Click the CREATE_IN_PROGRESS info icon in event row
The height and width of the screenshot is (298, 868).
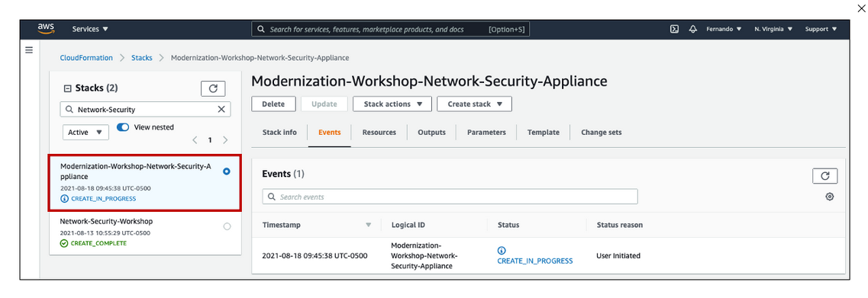[x=502, y=251]
